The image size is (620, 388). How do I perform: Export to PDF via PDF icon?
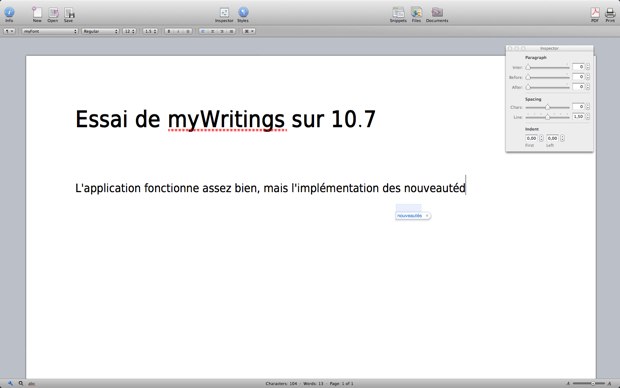(x=595, y=14)
